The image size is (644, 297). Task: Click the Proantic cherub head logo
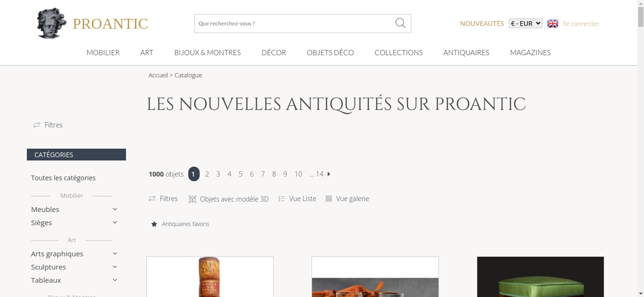(52, 23)
